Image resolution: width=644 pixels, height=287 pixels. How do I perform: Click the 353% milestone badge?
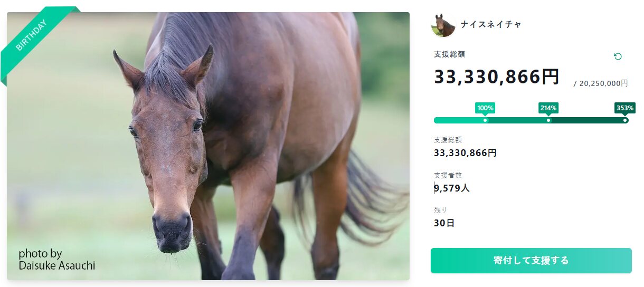pos(624,108)
